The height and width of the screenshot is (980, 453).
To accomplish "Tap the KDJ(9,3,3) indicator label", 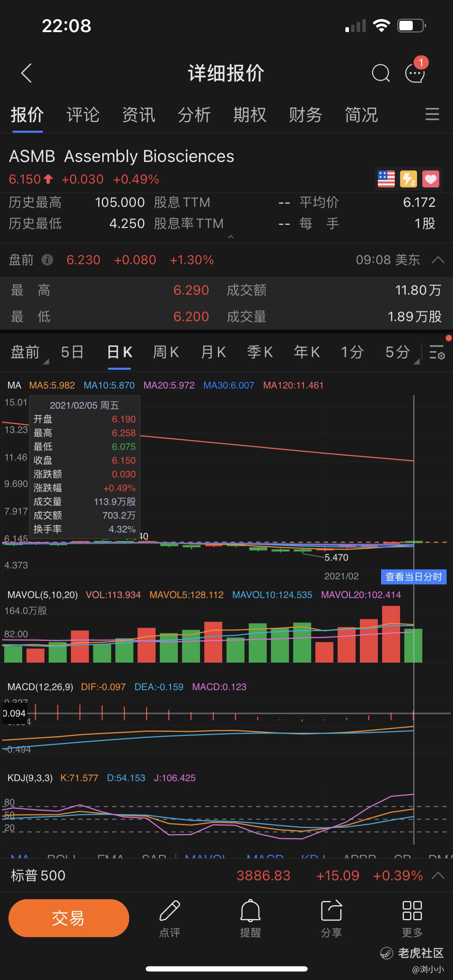I will tap(30, 778).
